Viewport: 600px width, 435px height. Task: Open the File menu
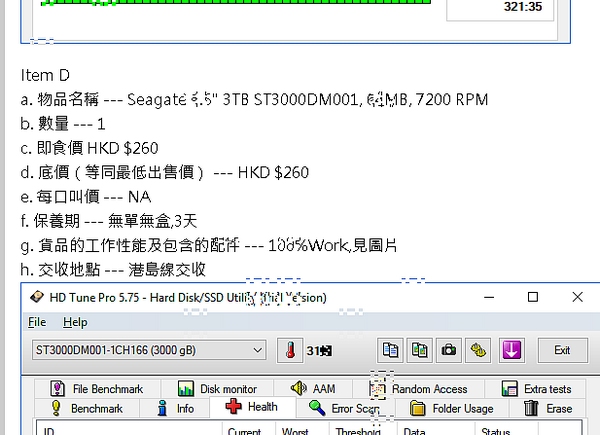(37, 322)
